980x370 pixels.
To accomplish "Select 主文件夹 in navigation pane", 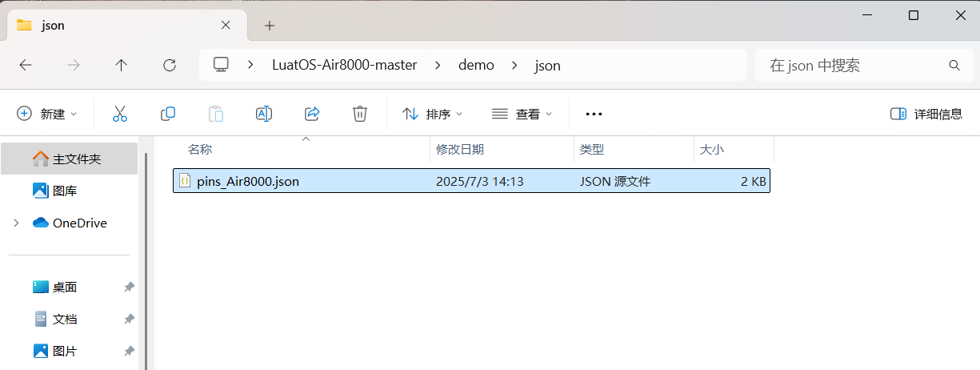I will pyautogui.click(x=69, y=159).
